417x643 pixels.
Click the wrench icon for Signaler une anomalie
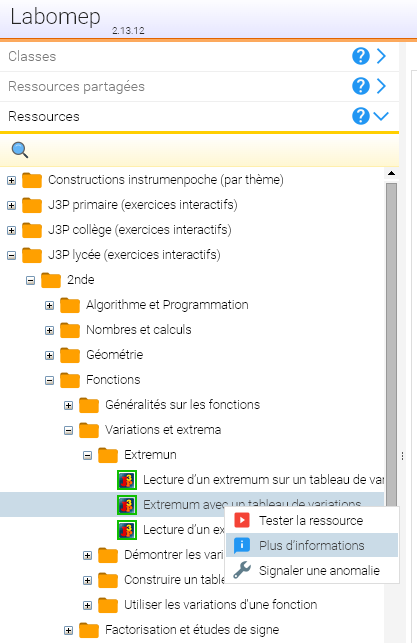point(242,570)
